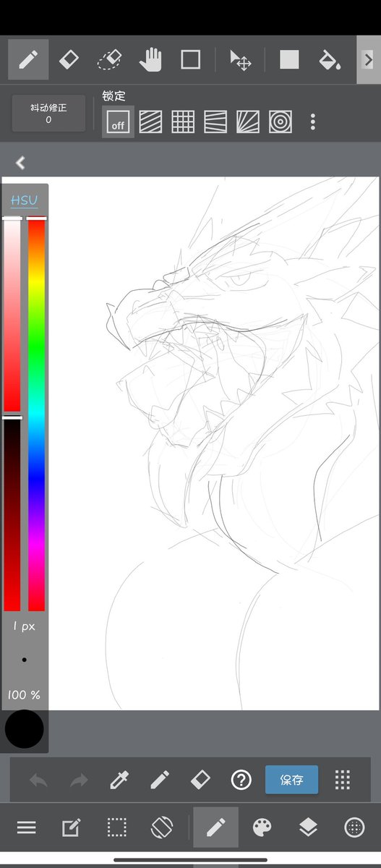
Task: Select the rectangle shape tool
Action: coord(190,59)
